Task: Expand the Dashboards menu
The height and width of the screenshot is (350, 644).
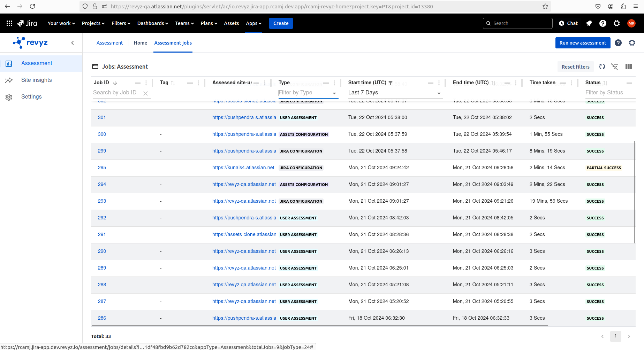Action: [x=153, y=23]
